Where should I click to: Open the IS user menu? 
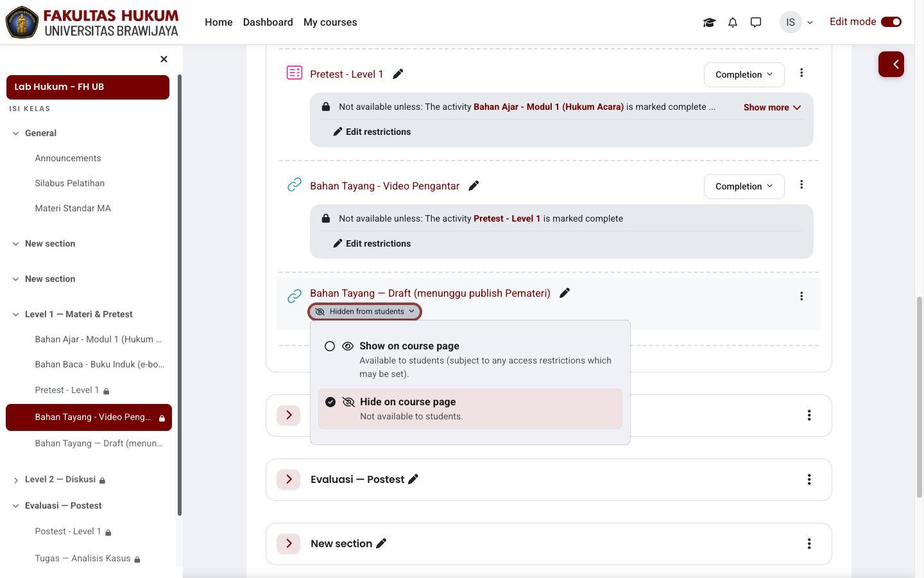point(796,22)
